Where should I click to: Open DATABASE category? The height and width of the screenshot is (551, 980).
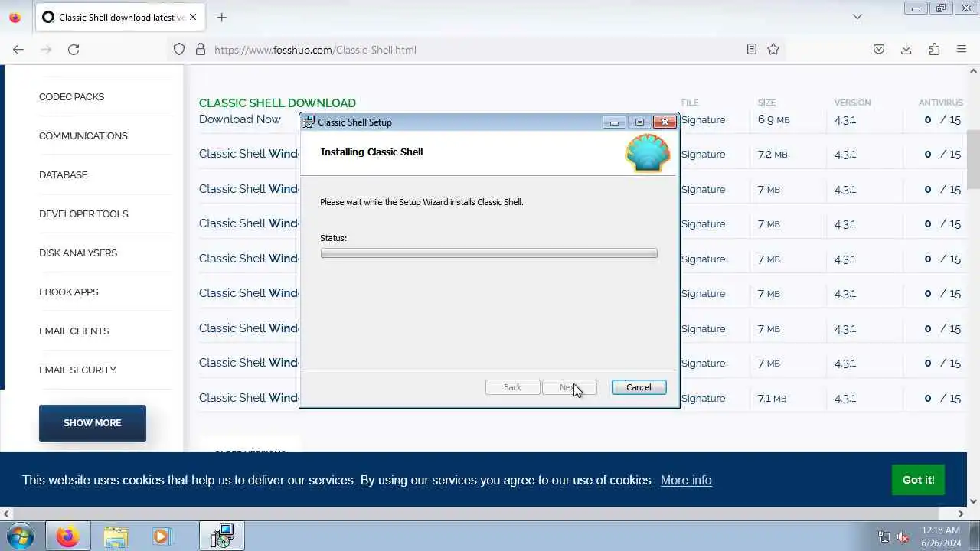click(63, 175)
